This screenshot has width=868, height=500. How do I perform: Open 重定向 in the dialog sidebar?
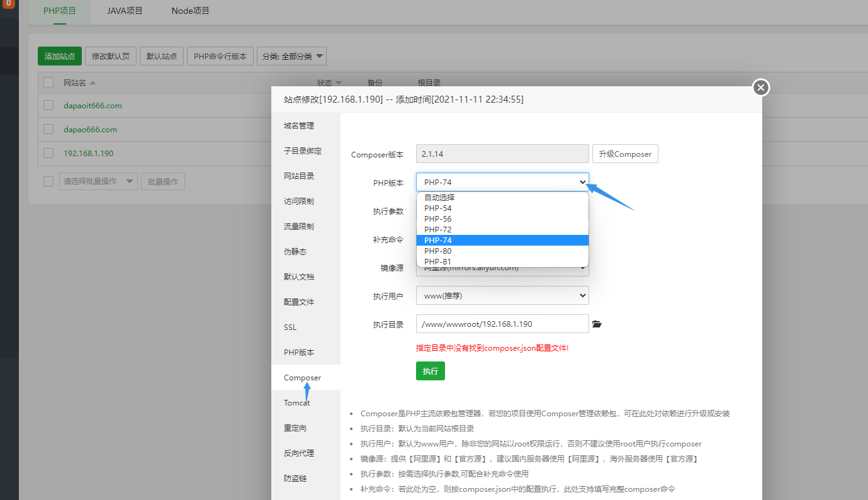point(306,428)
